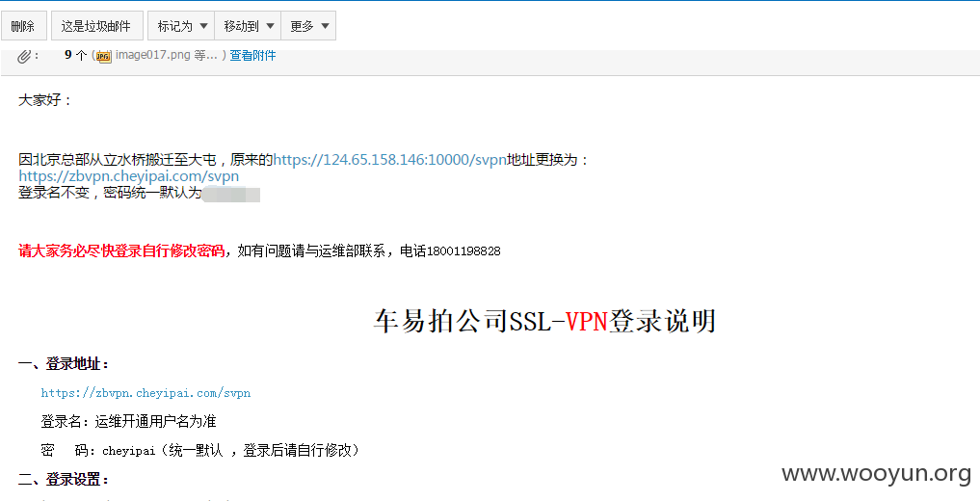Click the 二、登录设置 section heading
Viewport: 980px width, 501px height.
64,480
